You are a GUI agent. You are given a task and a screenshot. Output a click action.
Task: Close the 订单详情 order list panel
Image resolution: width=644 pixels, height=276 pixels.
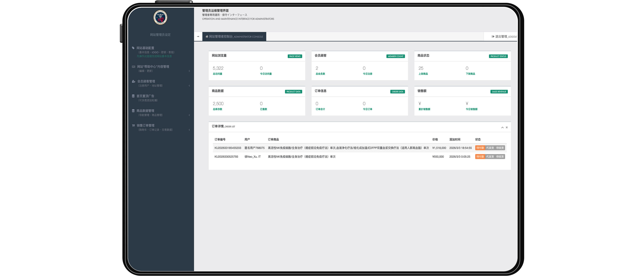tap(507, 127)
